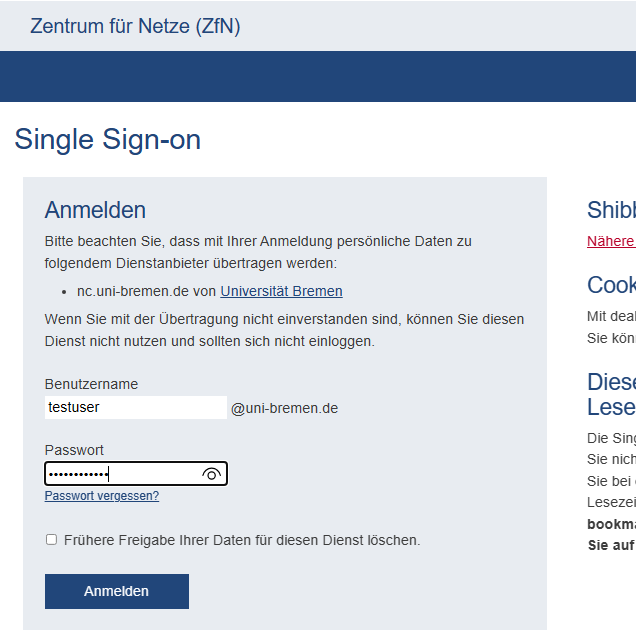Viewport: 636px width, 636px height.
Task: Click inside the Passwort field
Action: coord(120,474)
